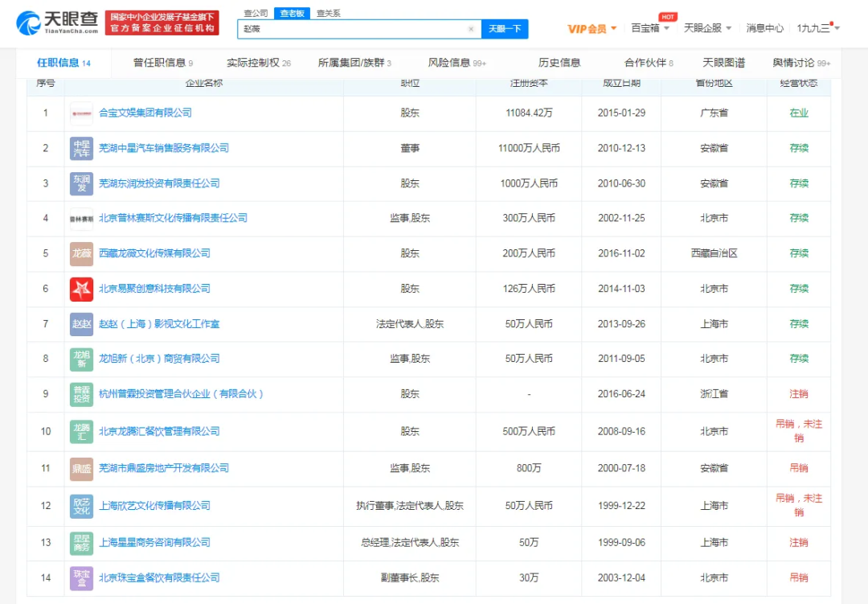Click the 副董事长,股东 position cell
This screenshot has width=868, height=604.
410,578
